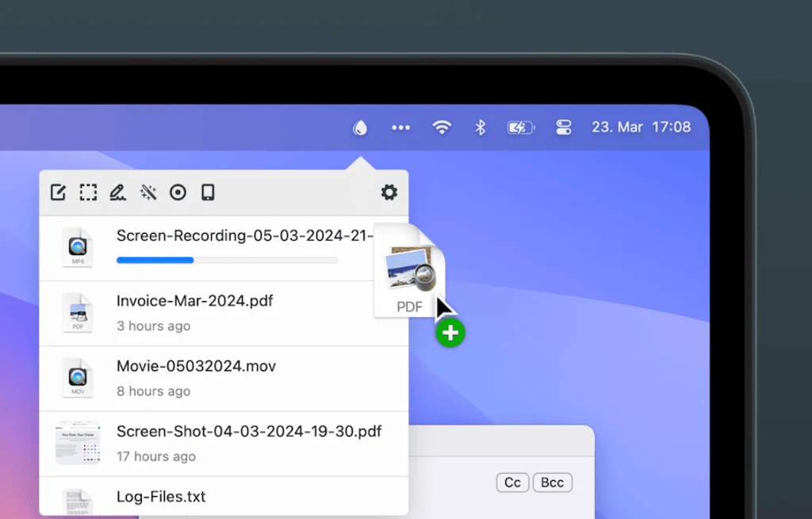The height and width of the screenshot is (519, 812).
Task: Select the Invoice-Mar-2024.pdf file name
Action: click(195, 301)
